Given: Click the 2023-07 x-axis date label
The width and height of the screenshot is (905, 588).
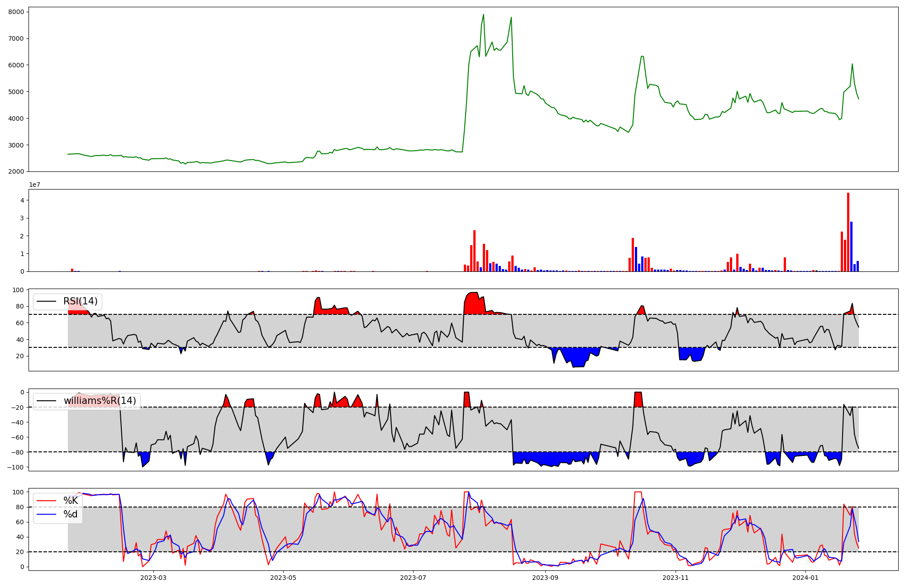Looking at the screenshot, I should [413, 578].
